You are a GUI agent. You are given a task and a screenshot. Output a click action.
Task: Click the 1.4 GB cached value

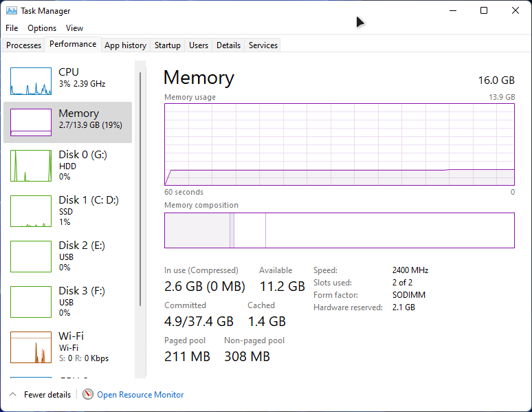tap(267, 321)
